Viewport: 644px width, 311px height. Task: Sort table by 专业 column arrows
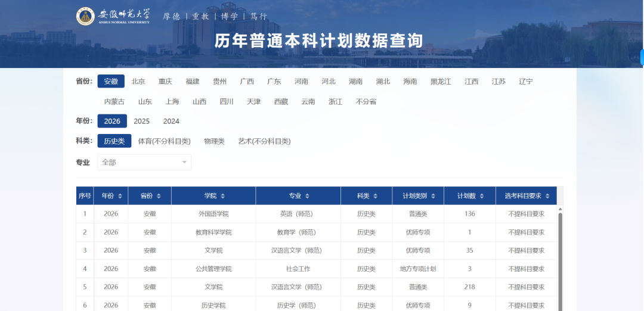[x=307, y=196]
